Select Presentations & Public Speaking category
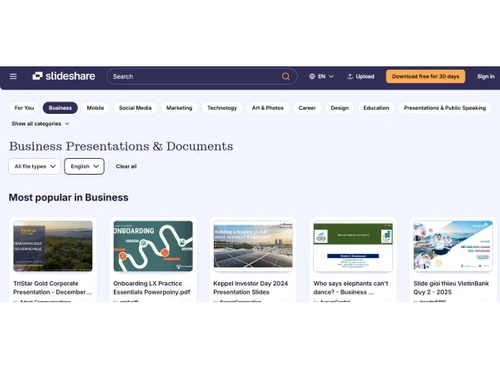The height and width of the screenshot is (375, 500). point(445,108)
